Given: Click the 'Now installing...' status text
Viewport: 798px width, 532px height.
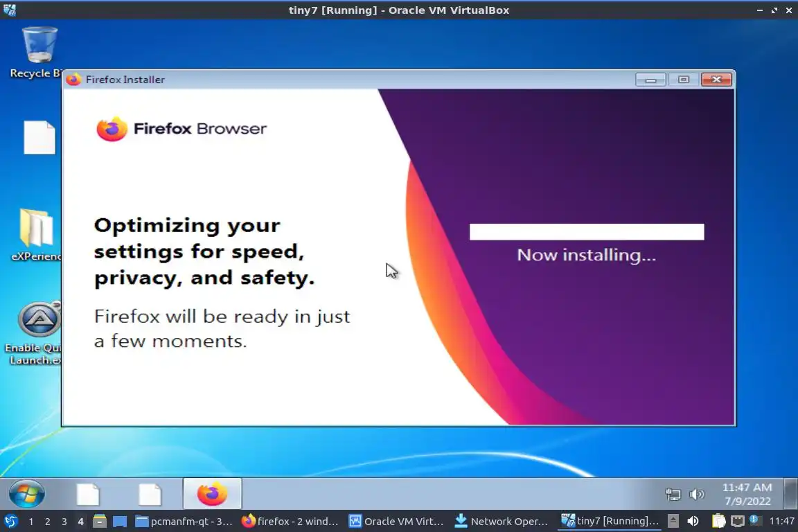Looking at the screenshot, I should point(586,255).
